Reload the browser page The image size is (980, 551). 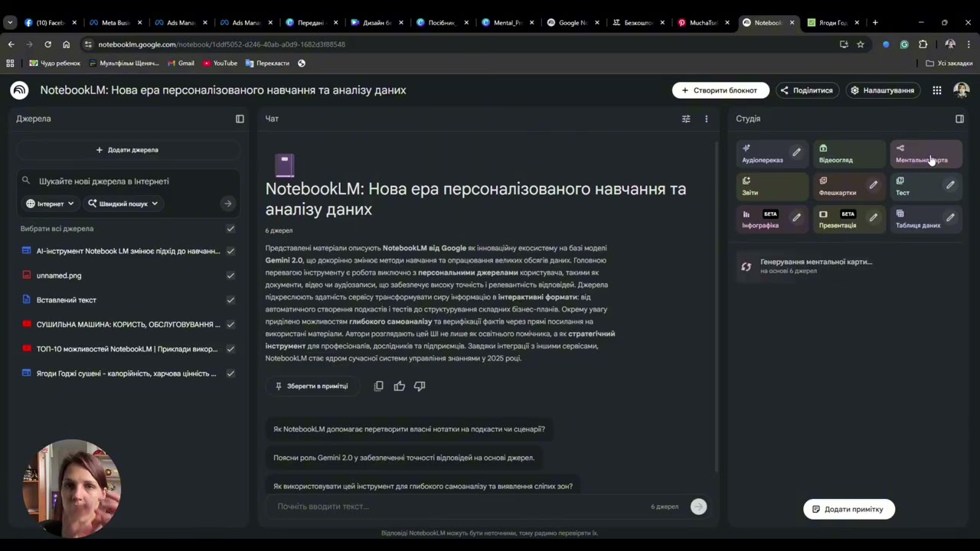click(x=47, y=44)
